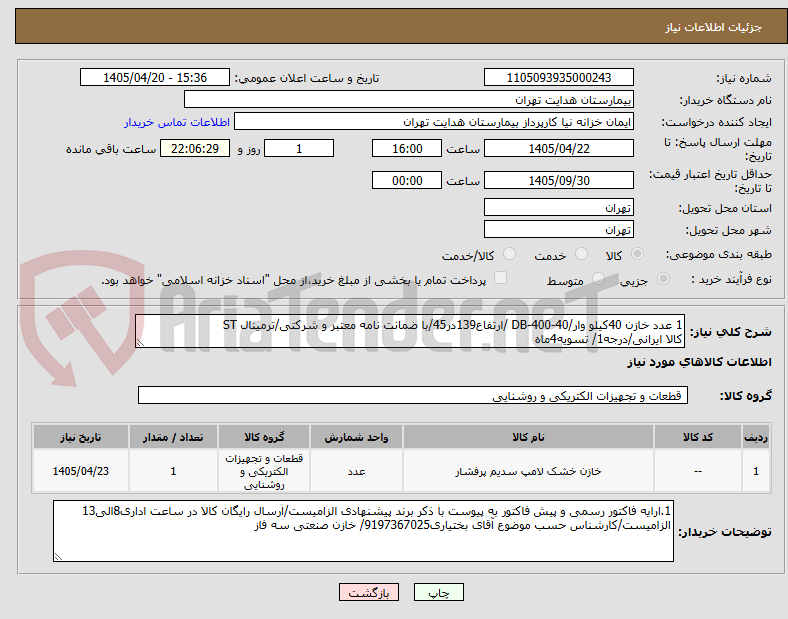Click the جزئیات اطلاعات نیاز page title
Image resolution: width=788 pixels, height=619 pixels.
pos(714,27)
